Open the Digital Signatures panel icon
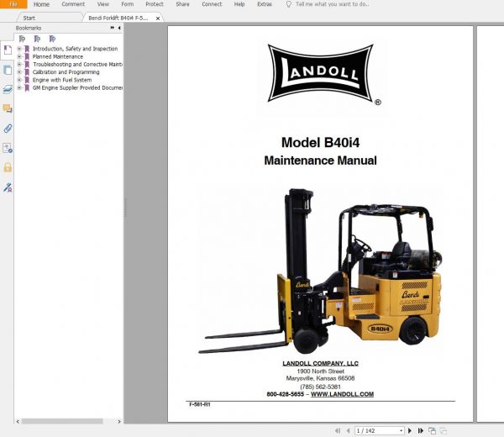Screen dimensions: 504x437 point(8,187)
